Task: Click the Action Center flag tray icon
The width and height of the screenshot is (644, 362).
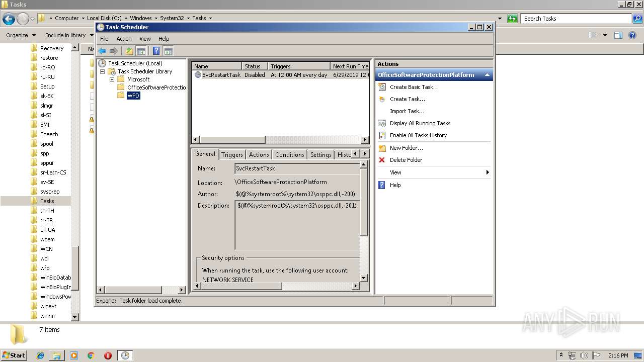Action: point(596,355)
